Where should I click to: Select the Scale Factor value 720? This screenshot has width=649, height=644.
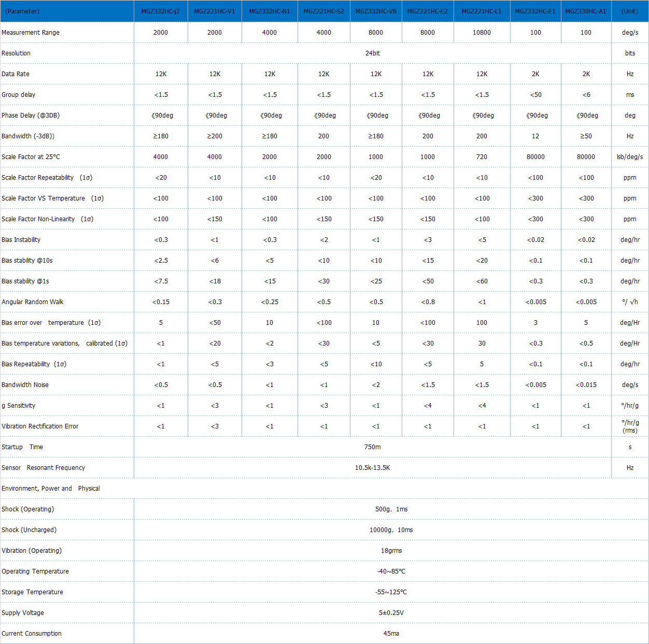pyautogui.click(x=482, y=157)
